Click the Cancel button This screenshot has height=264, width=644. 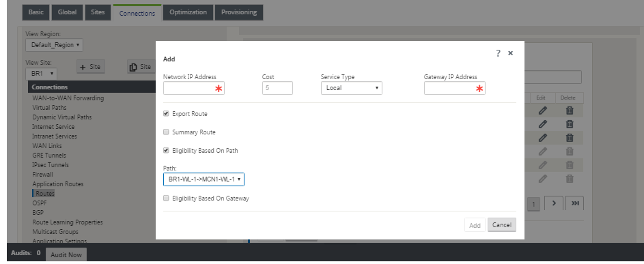pyautogui.click(x=502, y=225)
